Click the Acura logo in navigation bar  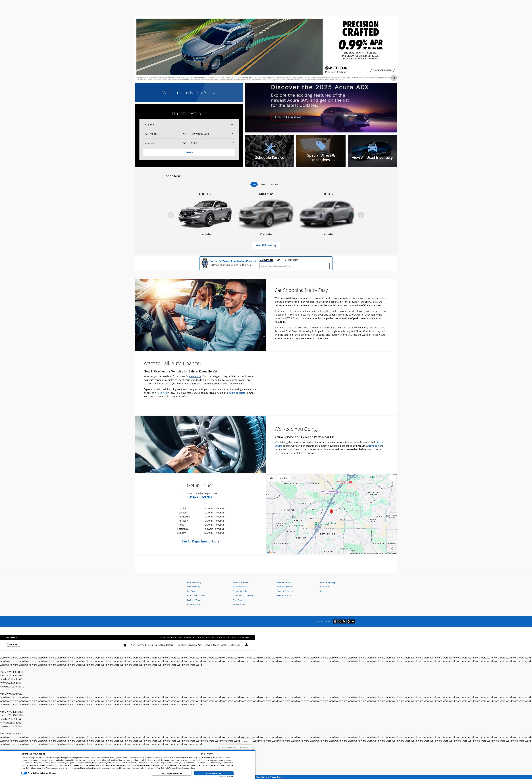[x=13, y=645]
